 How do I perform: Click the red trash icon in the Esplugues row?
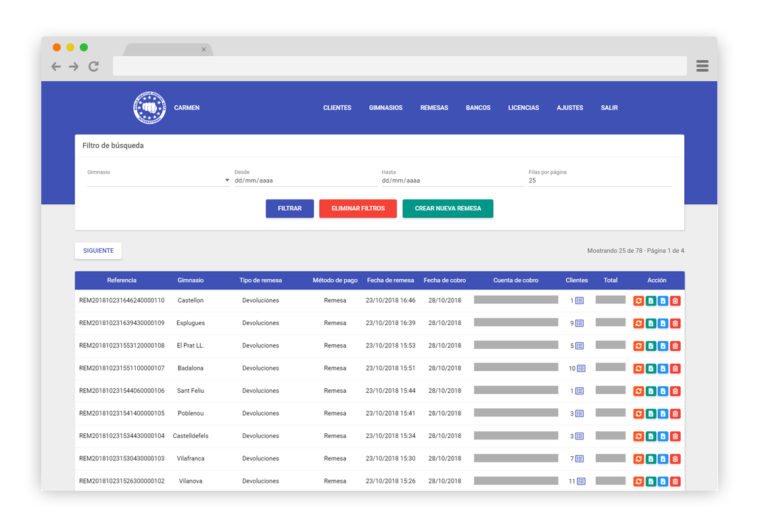pos(675,323)
